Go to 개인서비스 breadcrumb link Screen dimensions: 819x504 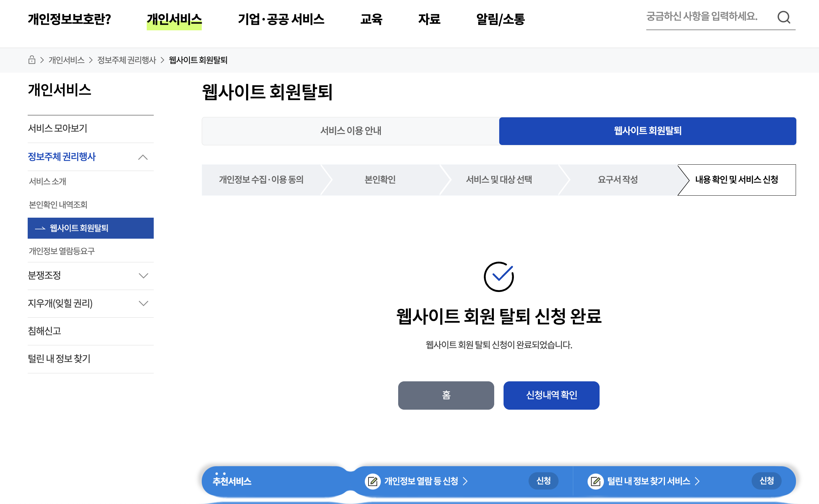click(x=66, y=60)
